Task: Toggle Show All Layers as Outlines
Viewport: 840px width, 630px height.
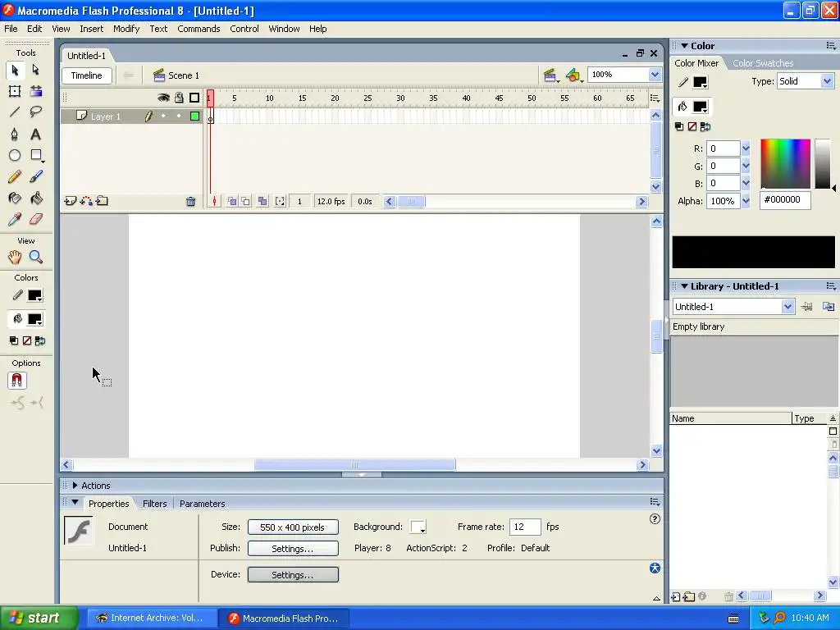Action: (194, 98)
